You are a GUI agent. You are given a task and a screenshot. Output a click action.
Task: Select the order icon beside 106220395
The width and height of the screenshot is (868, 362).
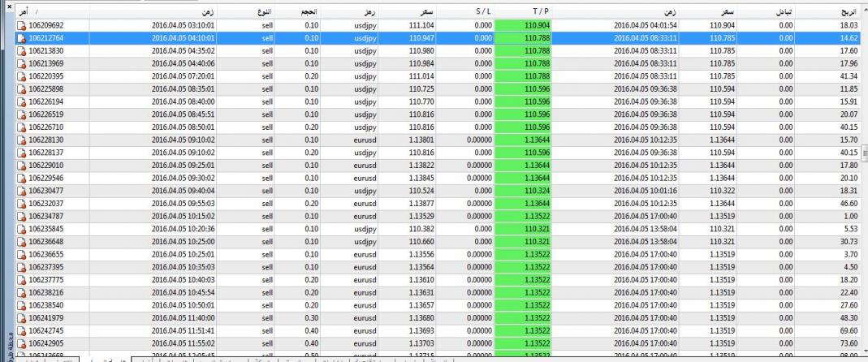coord(22,76)
